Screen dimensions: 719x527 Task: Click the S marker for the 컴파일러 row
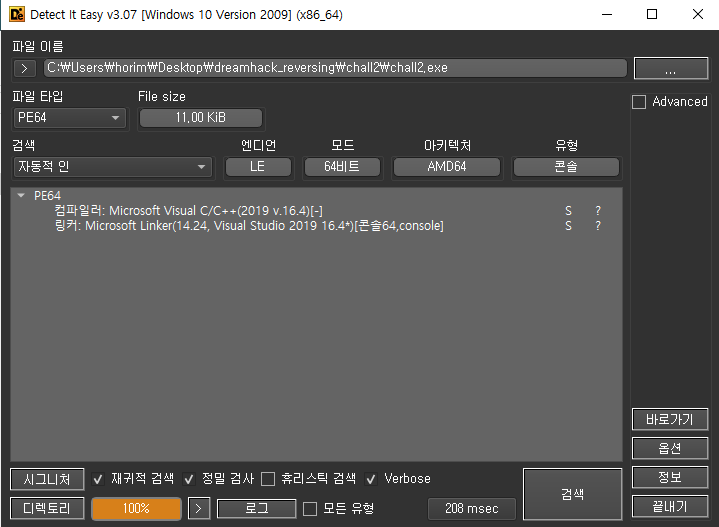(568, 211)
